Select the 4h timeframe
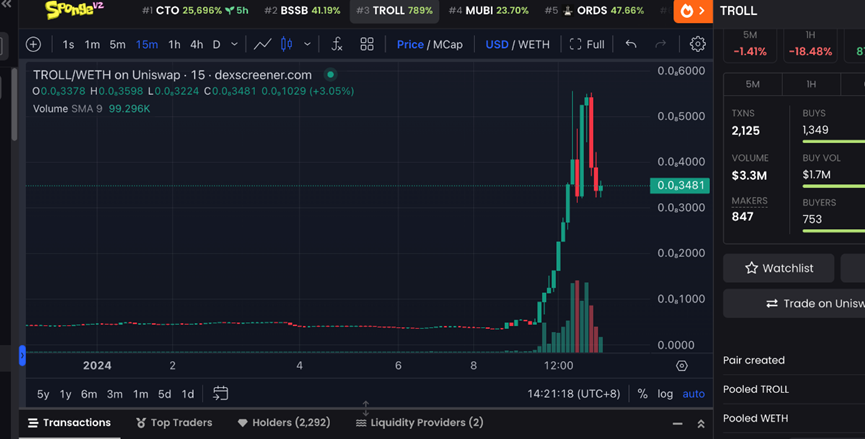The image size is (865, 439). (196, 44)
